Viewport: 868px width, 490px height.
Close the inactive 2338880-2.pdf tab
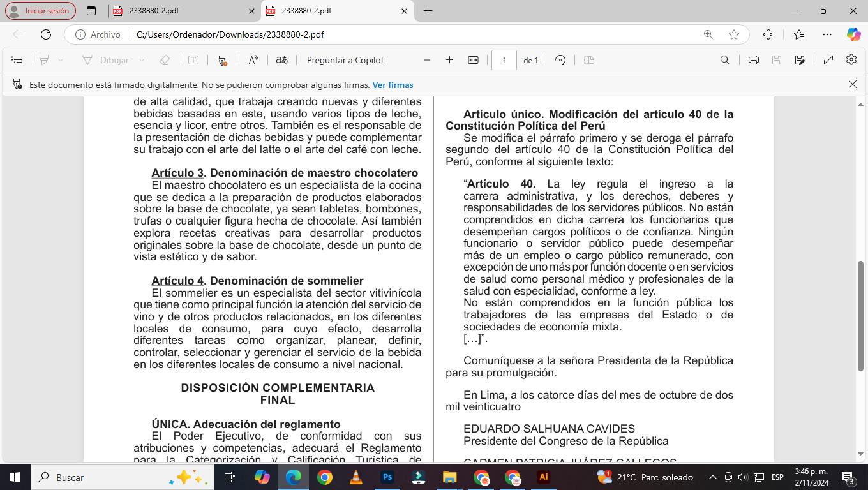251,11
